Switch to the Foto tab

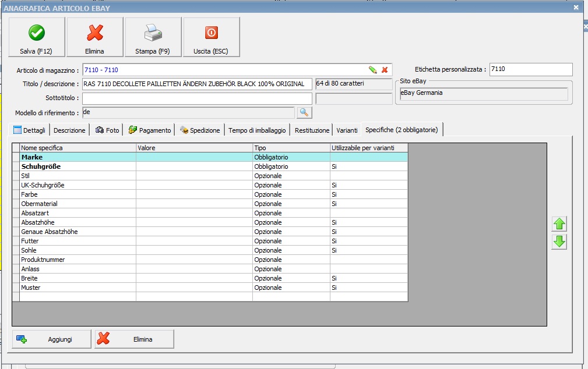107,130
